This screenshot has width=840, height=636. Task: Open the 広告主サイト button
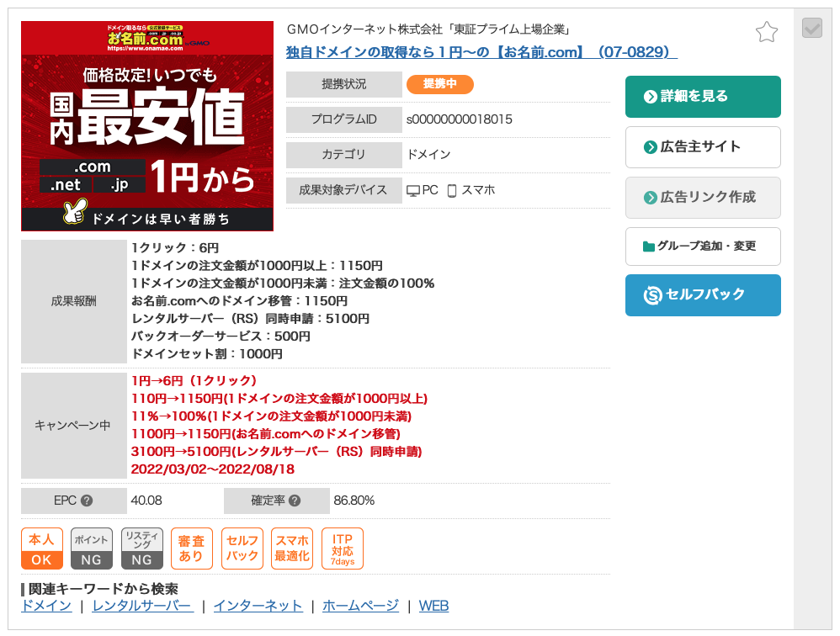[703, 147]
